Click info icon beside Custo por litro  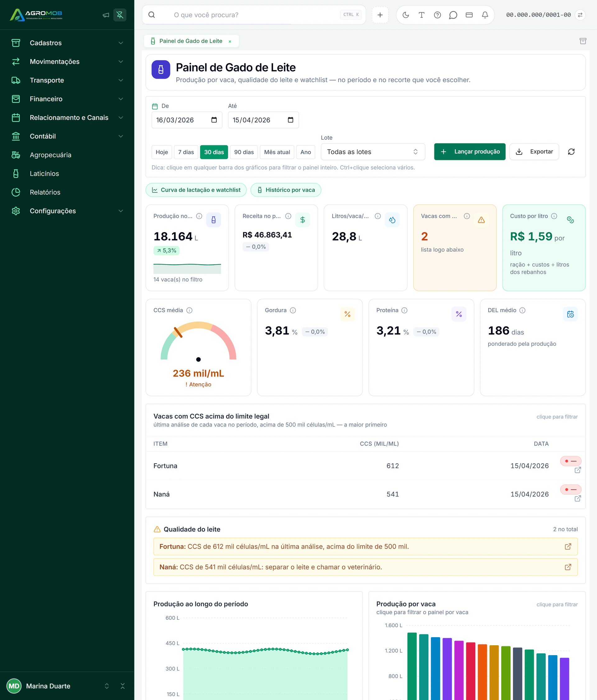click(554, 216)
